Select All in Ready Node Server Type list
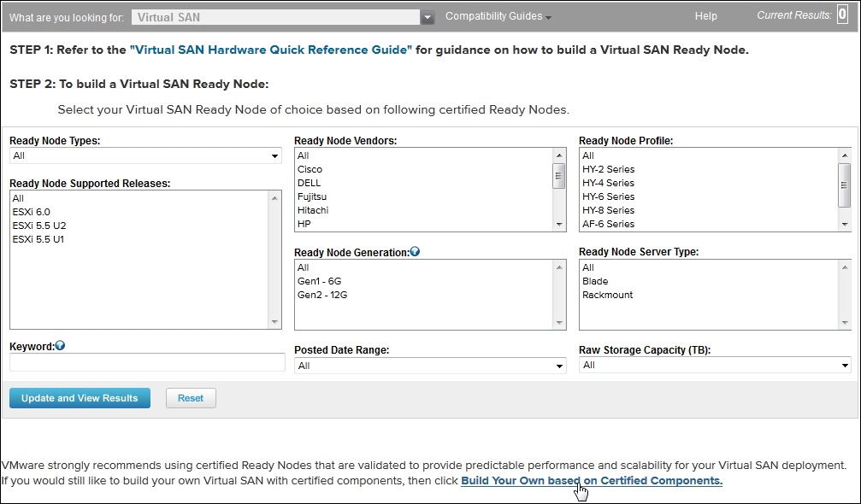The height and width of the screenshot is (504, 861). pyautogui.click(x=588, y=267)
